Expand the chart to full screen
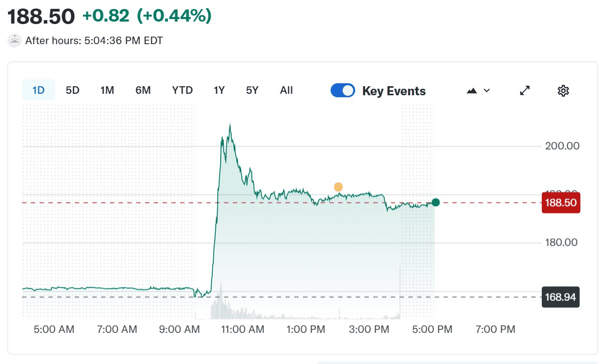 (525, 91)
